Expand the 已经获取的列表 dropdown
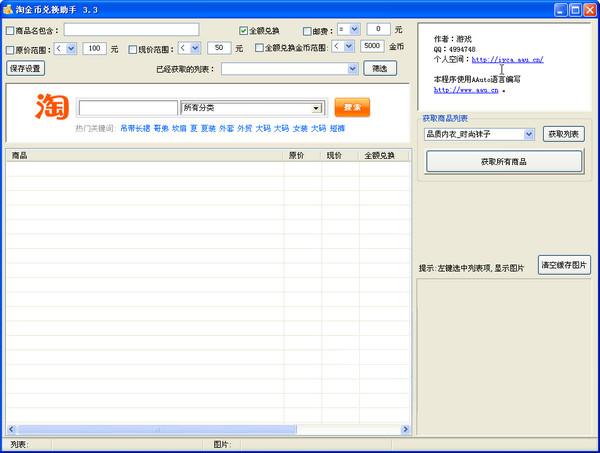The image size is (600, 453). pos(289,69)
